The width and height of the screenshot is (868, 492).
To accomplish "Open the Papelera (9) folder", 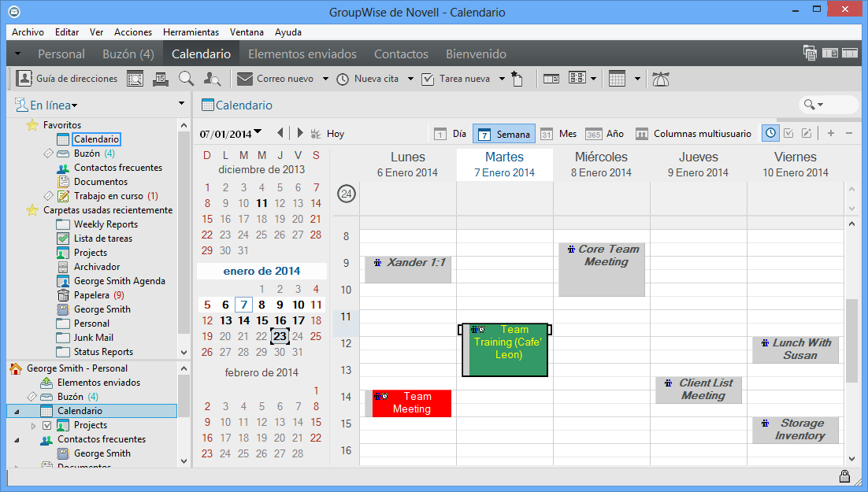I will [x=98, y=295].
